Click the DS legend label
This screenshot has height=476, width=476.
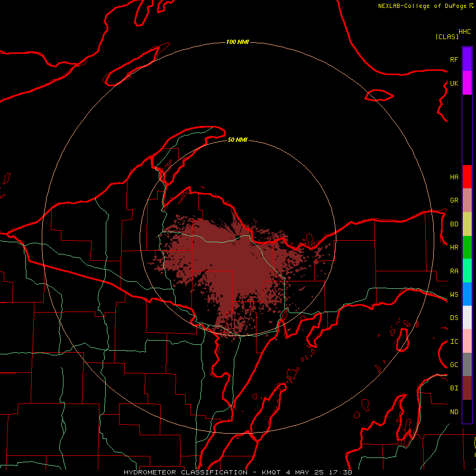click(454, 318)
